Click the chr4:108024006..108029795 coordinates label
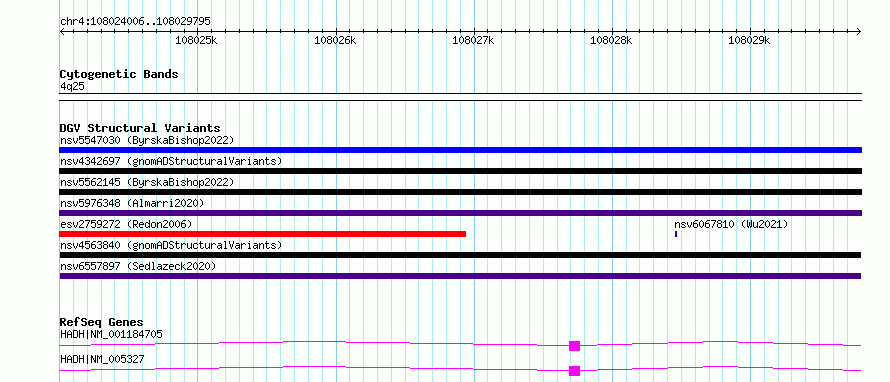The height and width of the screenshot is (382, 890). 135,21
